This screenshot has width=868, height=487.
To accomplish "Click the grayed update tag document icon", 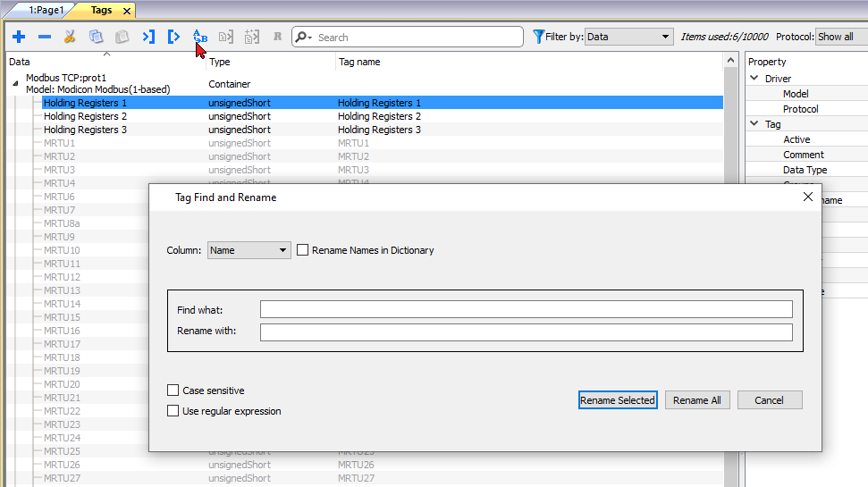I will (x=226, y=37).
